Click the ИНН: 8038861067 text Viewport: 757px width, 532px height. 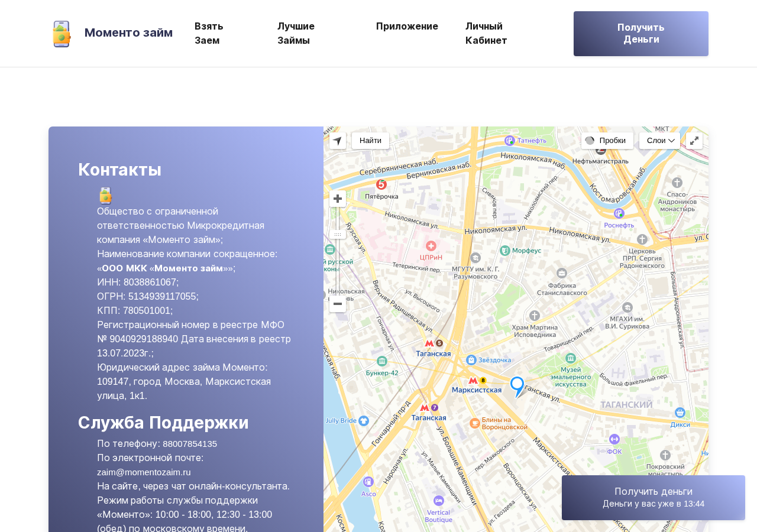(138, 282)
